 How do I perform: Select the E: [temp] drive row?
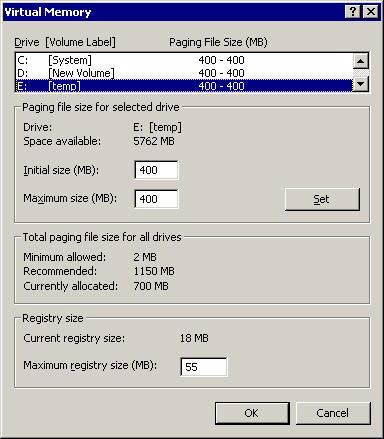[x=184, y=86]
